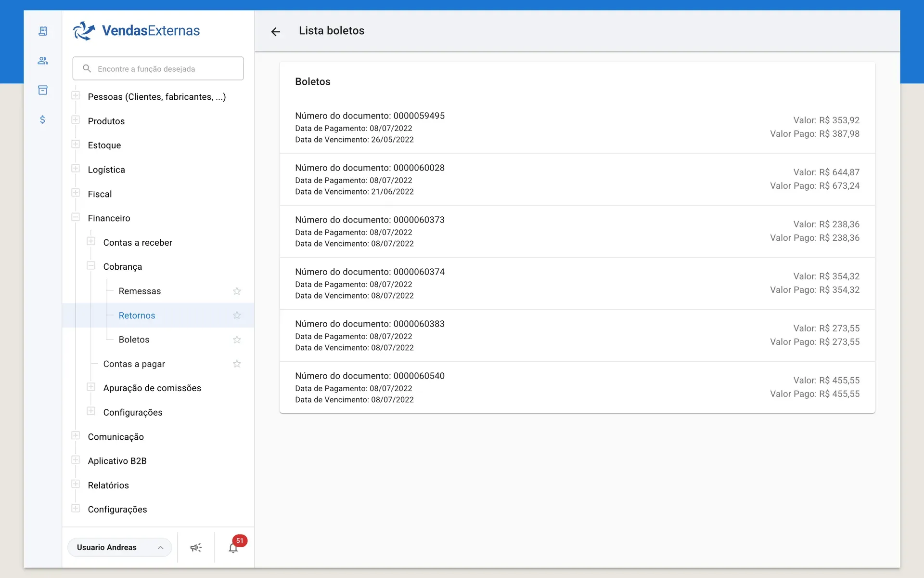The width and height of the screenshot is (924, 578).
Task: Select the dollar sign financial icon
Action: (43, 119)
